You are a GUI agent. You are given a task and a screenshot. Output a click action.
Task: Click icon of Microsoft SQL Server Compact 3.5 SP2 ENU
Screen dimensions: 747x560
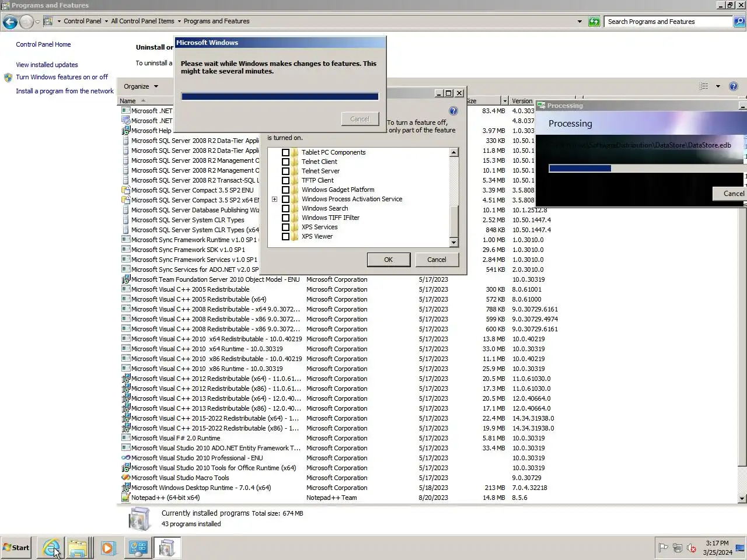coord(125,190)
